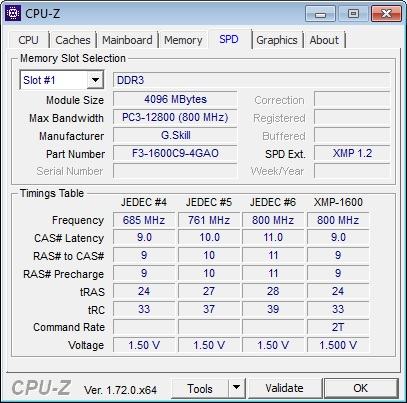
Task: Select the SPD tab
Action: pos(229,39)
